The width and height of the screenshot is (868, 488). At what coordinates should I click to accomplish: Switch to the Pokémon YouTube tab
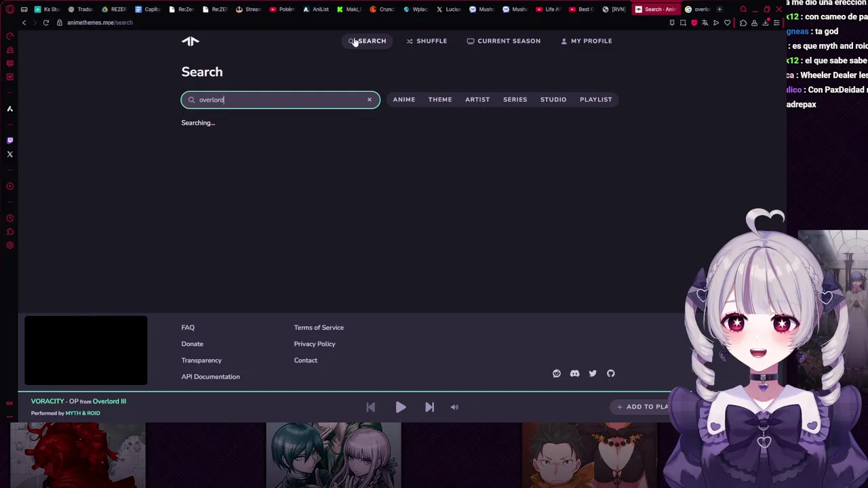coord(283,9)
